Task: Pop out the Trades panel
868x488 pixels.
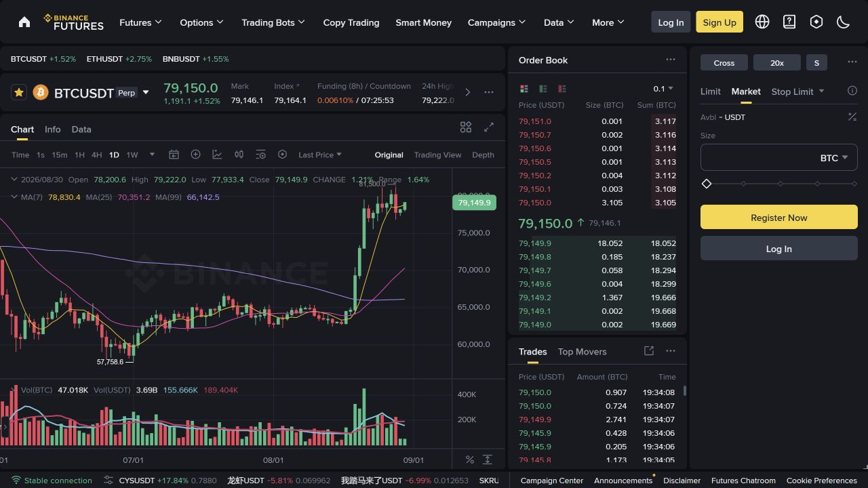Action: click(649, 351)
